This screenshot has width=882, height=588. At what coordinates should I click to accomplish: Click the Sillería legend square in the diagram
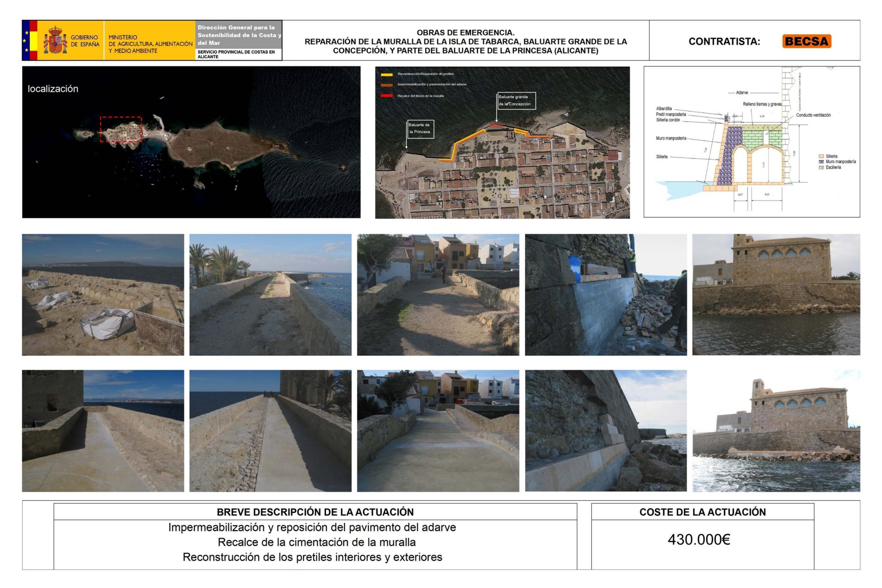(821, 156)
